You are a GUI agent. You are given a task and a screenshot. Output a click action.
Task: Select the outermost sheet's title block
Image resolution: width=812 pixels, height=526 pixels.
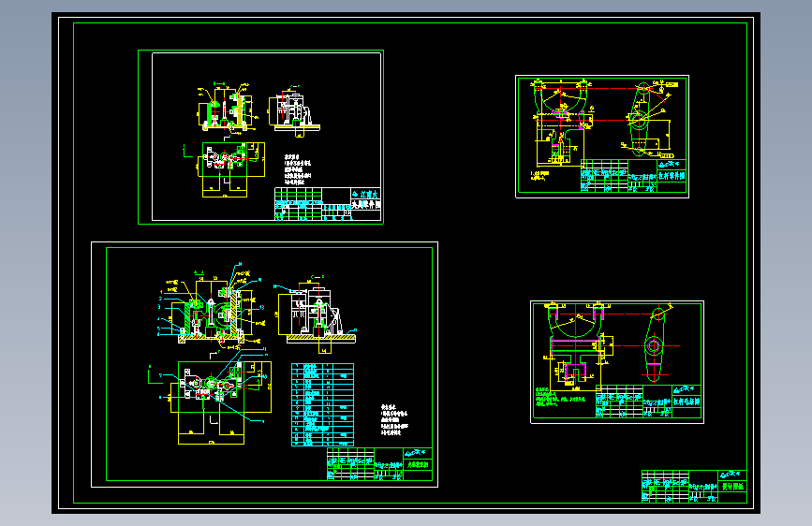(x=694, y=486)
